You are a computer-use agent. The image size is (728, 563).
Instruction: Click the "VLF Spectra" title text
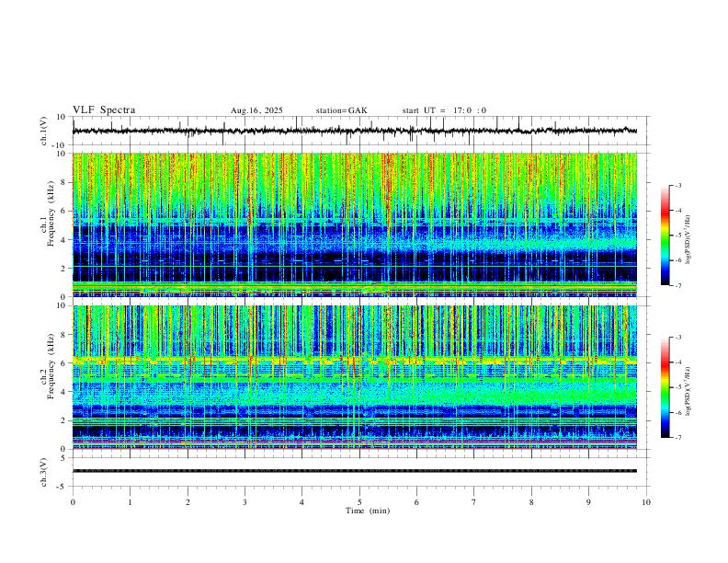coord(104,110)
